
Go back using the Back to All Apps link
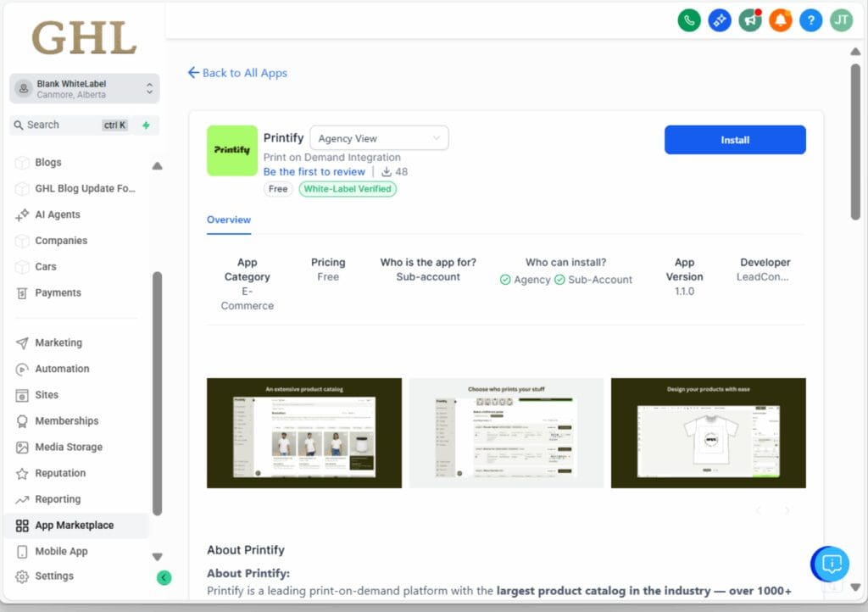(237, 73)
